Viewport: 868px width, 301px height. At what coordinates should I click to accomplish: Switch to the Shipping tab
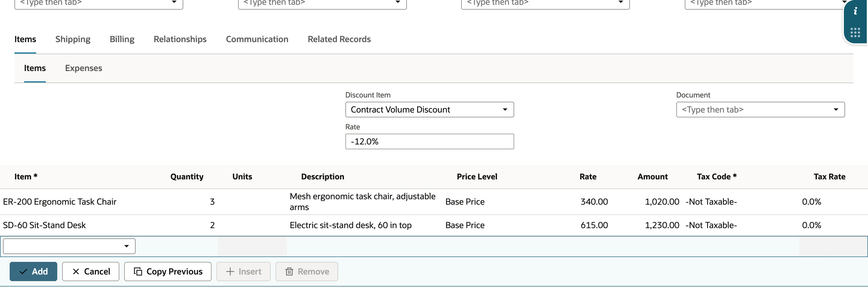tap(73, 39)
